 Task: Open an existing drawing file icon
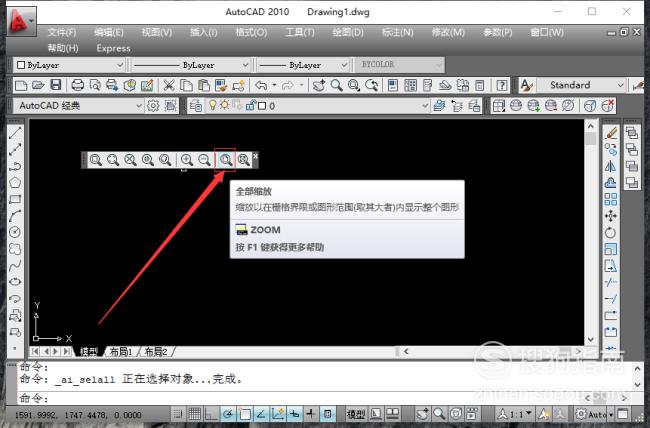(x=38, y=85)
